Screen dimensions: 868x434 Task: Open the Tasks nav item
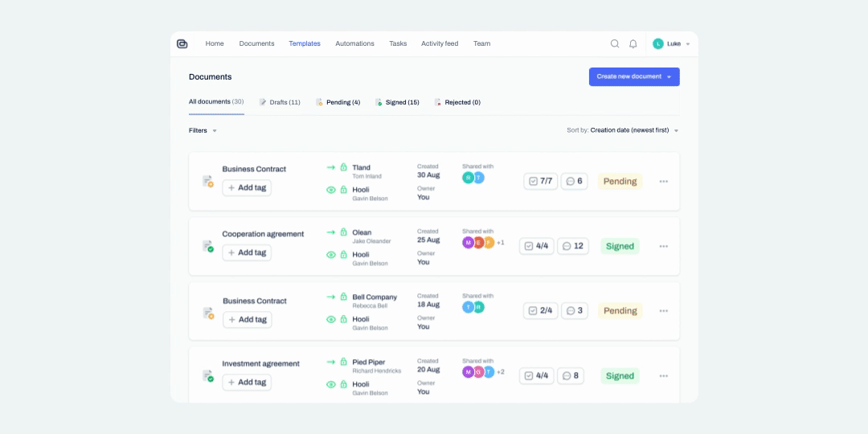point(398,43)
